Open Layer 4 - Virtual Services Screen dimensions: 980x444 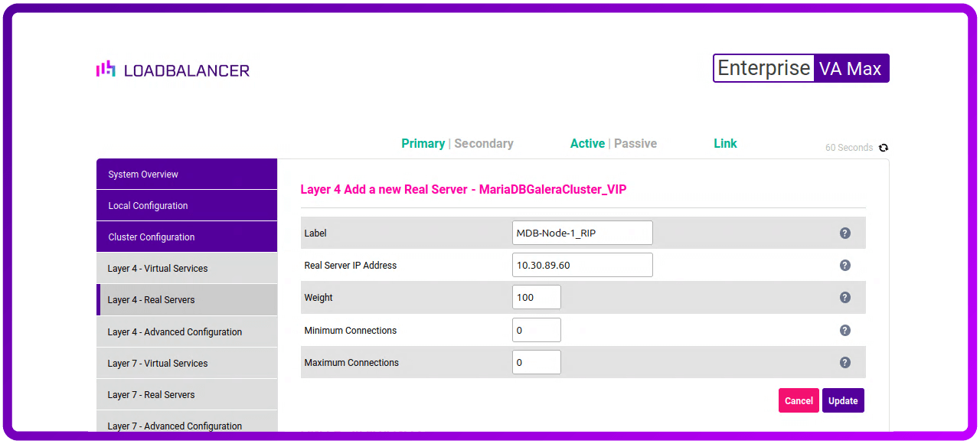tap(186, 269)
